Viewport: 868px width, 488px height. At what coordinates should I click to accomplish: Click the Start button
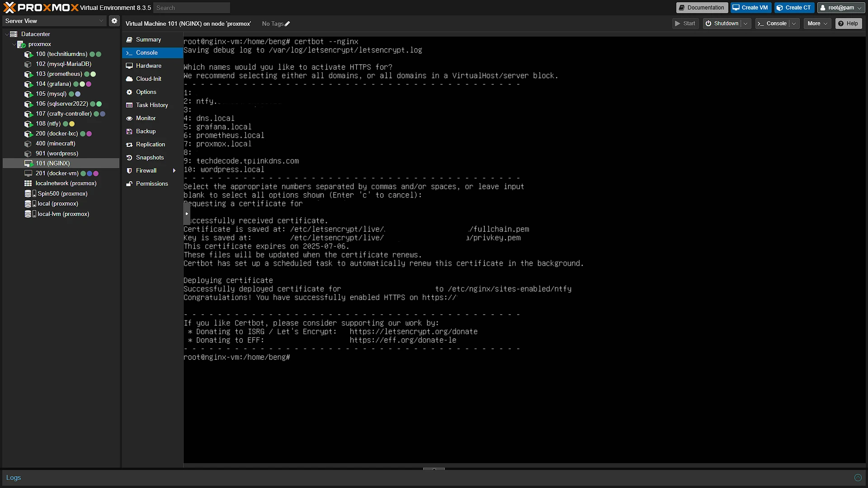pos(685,23)
